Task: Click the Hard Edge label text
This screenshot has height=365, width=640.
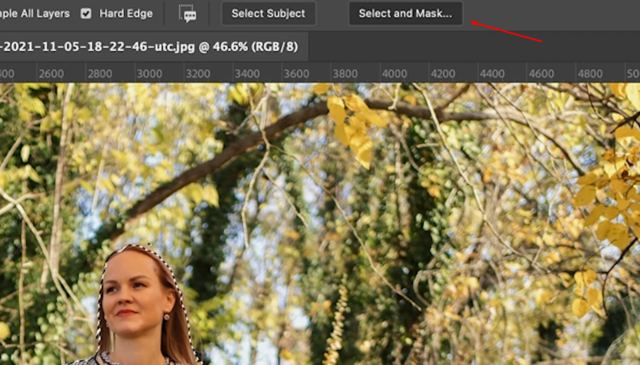Action: pyautogui.click(x=126, y=13)
